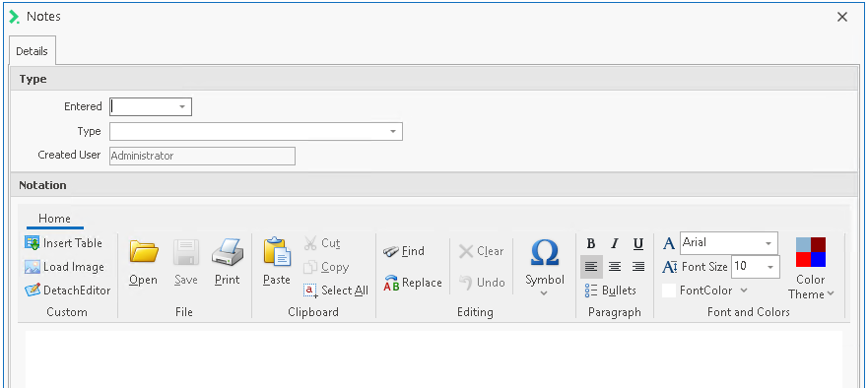Open the Find tool
Viewport: 868px width, 388px height.
pos(403,251)
